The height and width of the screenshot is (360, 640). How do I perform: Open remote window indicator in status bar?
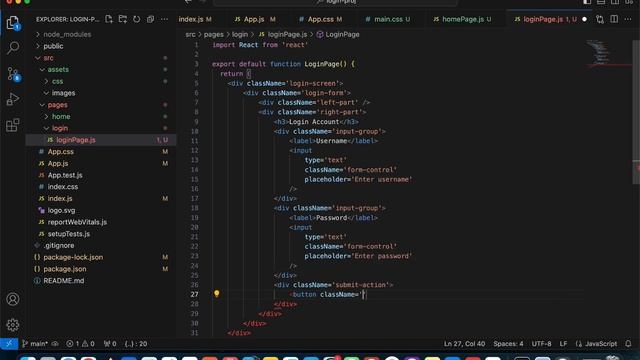(x=9, y=344)
